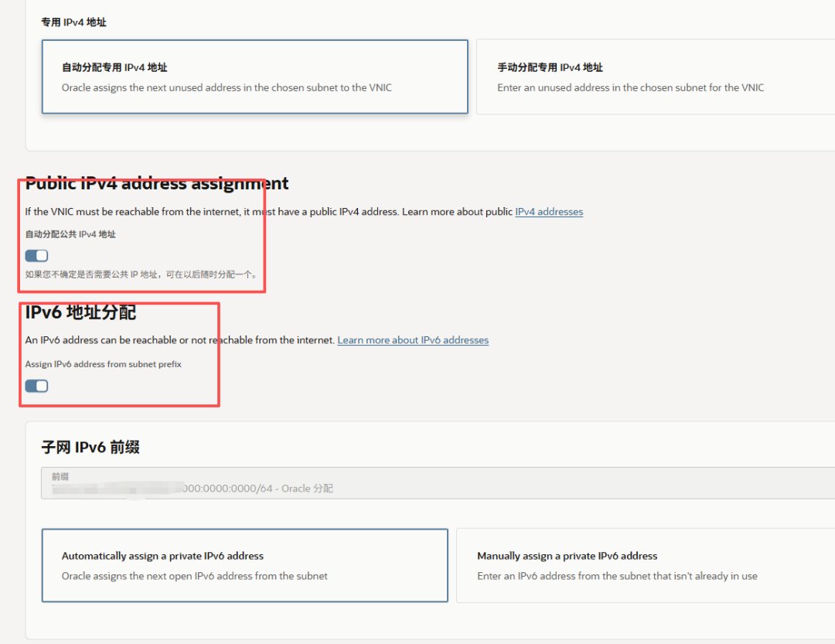This screenshot has width=835, height=644.
Task: Click the 专用 IPv4 地址 label
Action: (x=73, y=22)
